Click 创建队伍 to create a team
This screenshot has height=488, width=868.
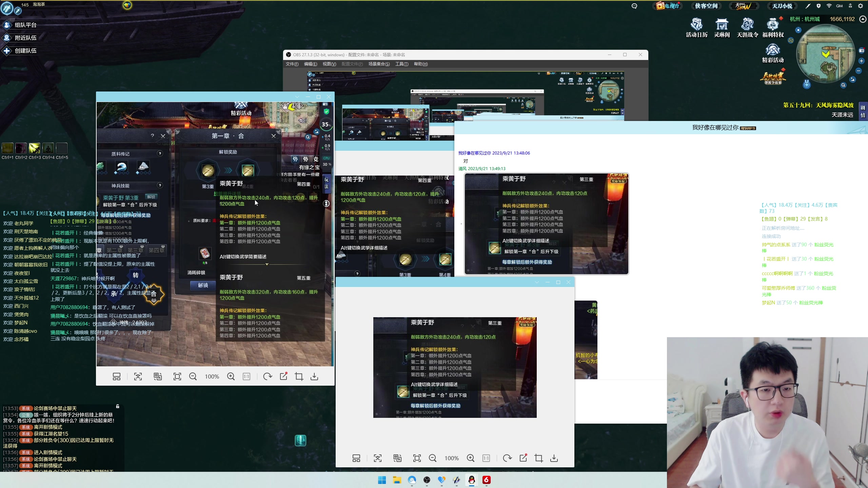(x=20, y=51)
